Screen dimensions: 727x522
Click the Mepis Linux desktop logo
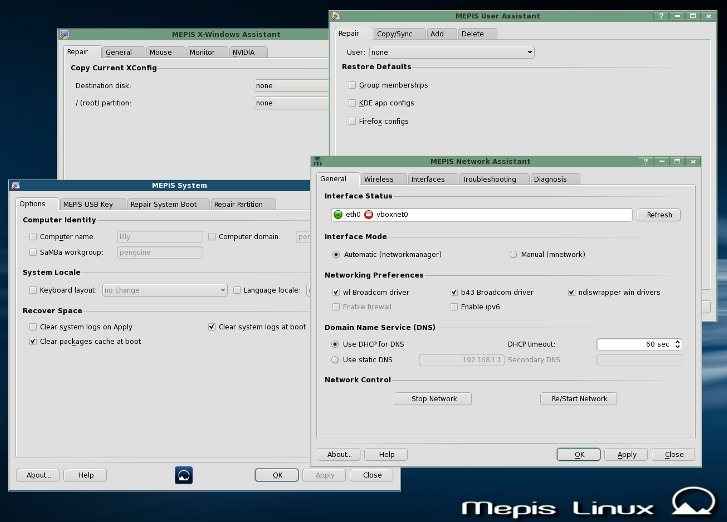pos(588,503)
